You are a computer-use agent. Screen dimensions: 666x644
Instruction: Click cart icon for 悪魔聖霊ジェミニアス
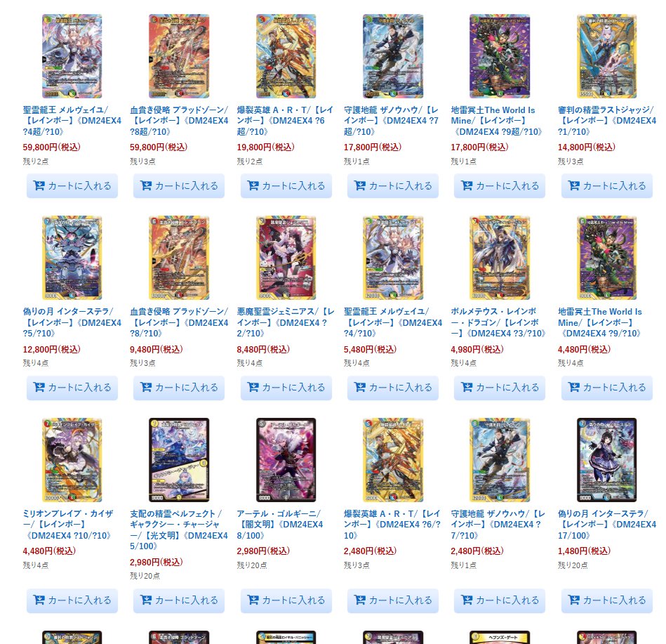(253, 387)
